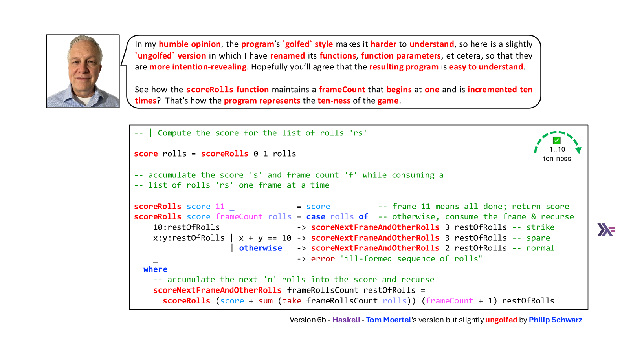The image size is (644, 362).
Task: Open the Tom Moertel link
Action: tap(389, 320)
